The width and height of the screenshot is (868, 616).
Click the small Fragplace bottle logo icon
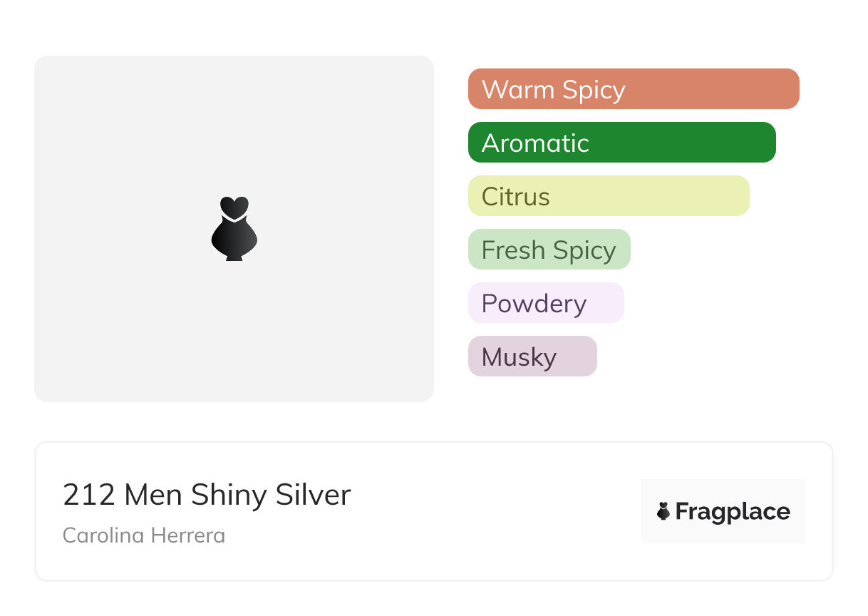pyautogui.click(x=663, y=511)
